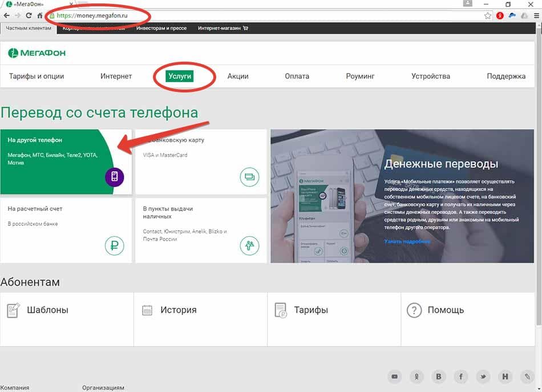
Task: Reload the page with browser refresh button
Action: (29, 15)
